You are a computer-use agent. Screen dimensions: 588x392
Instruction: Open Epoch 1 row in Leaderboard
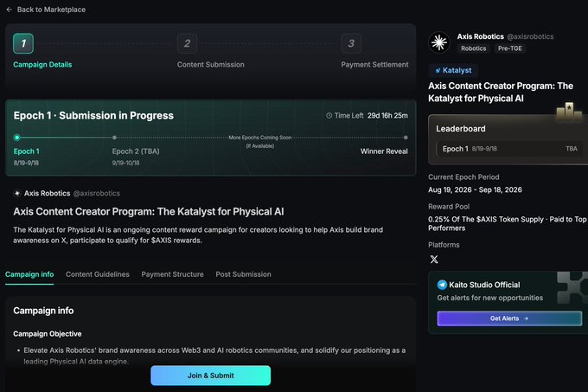[x=509, y=149]
